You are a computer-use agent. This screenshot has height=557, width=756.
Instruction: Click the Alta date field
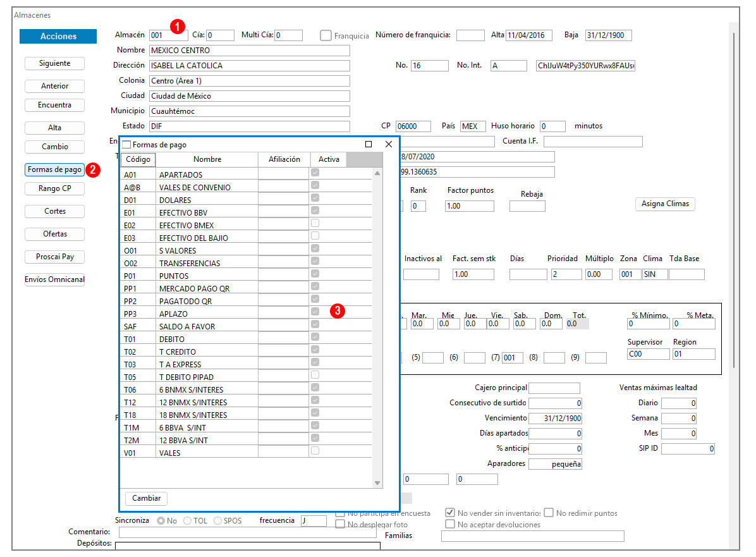[x=529, y=35]
